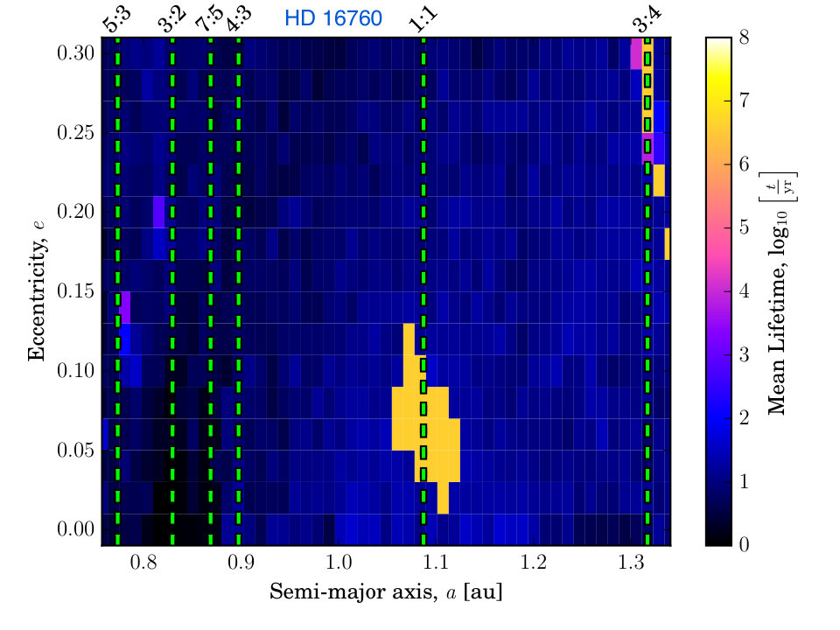Click the colorbar tick label 7
The image size is (840, 630).
tap(744, 101)
